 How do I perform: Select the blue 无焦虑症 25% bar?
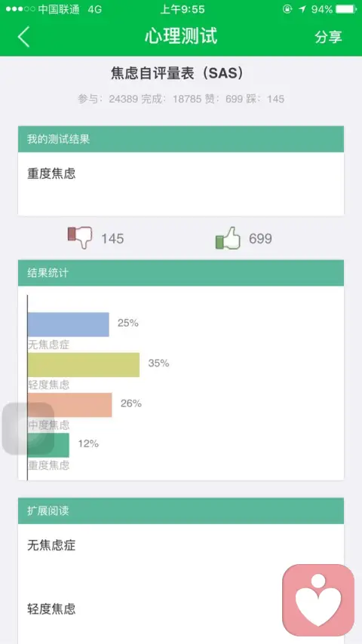68,324
